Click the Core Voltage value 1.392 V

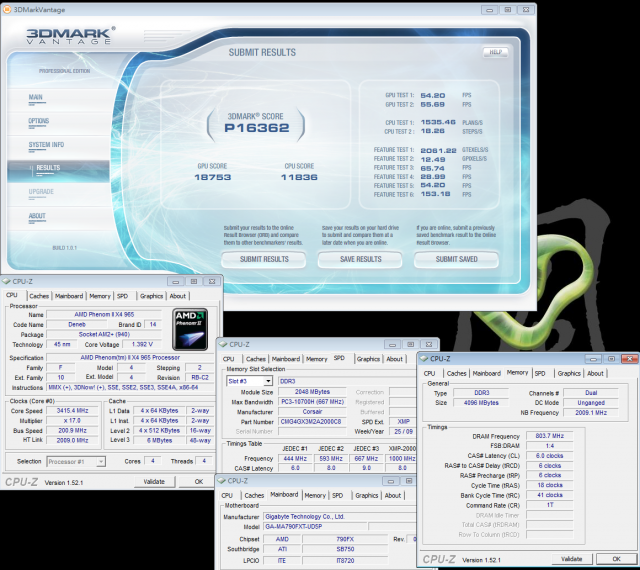142,344
